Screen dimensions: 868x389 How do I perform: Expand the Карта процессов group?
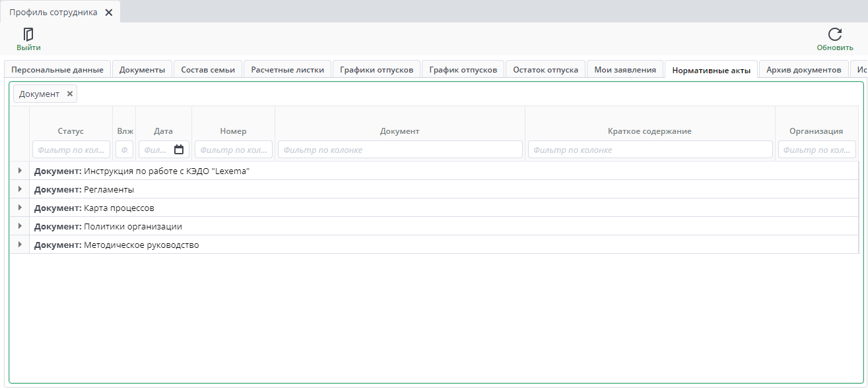(20, 208)
